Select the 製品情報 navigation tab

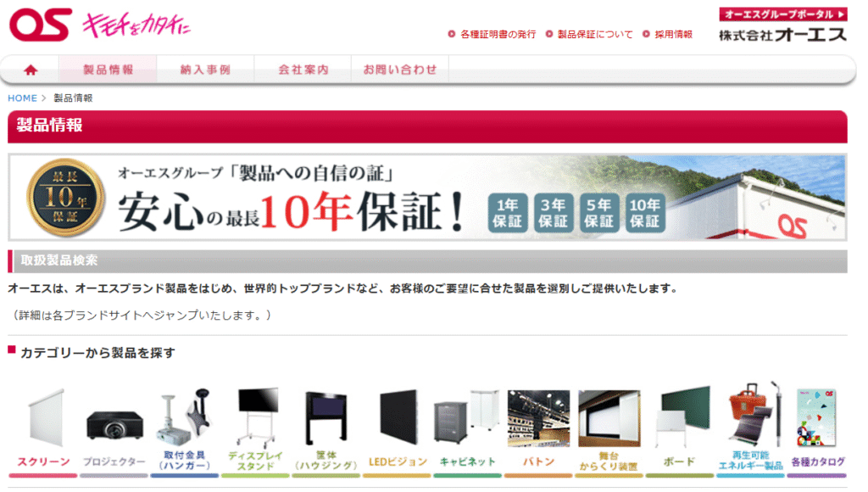click(x=108, y=70)
